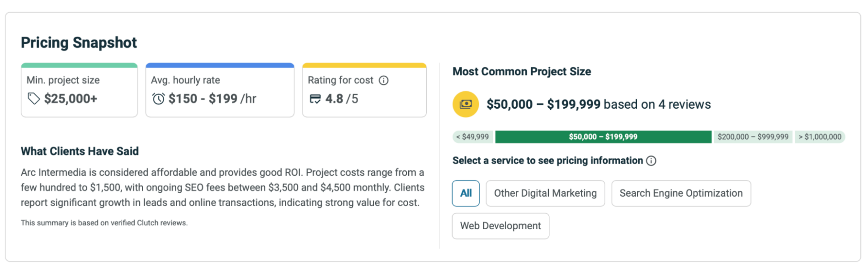The image size is (868, 269).
Task: Select the All service filter
Action: (466, 193)
